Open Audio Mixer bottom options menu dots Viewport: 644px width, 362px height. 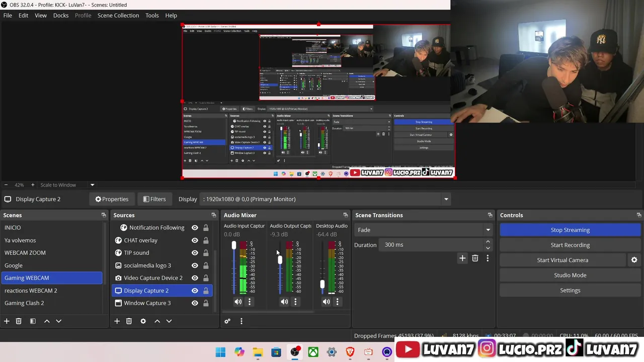pos(241,321)
